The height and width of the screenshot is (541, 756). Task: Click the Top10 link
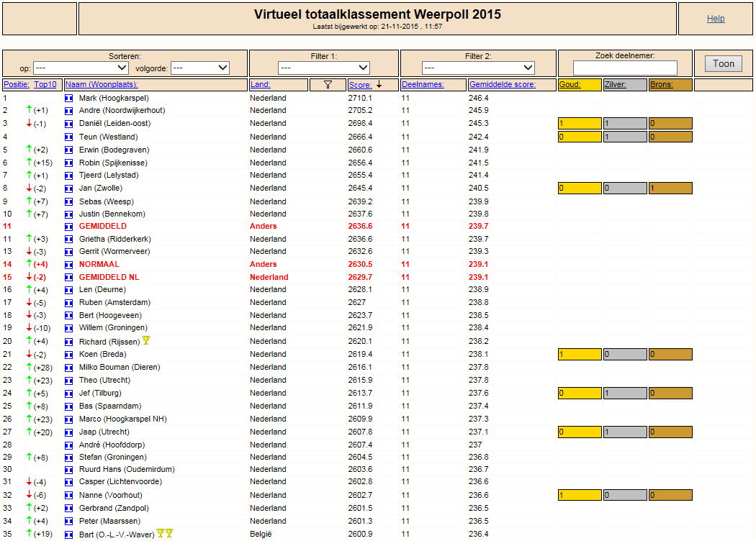[45, 84]
